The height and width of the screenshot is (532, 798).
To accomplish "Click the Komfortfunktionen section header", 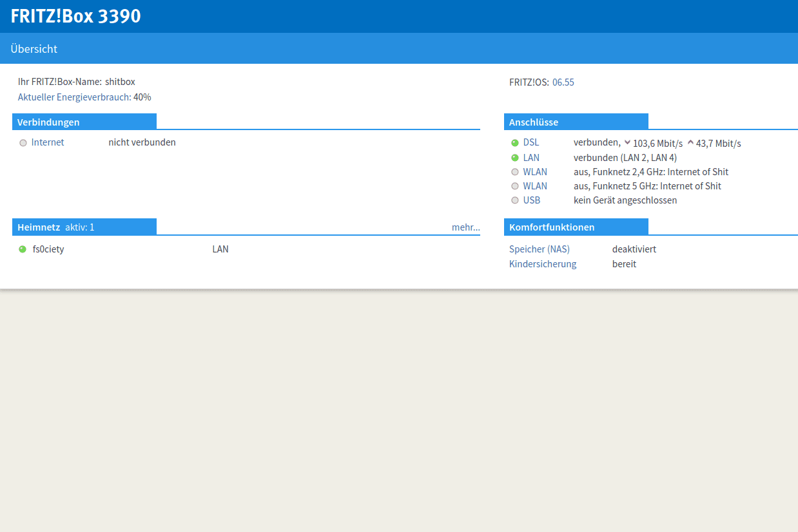I will (576, 227).
